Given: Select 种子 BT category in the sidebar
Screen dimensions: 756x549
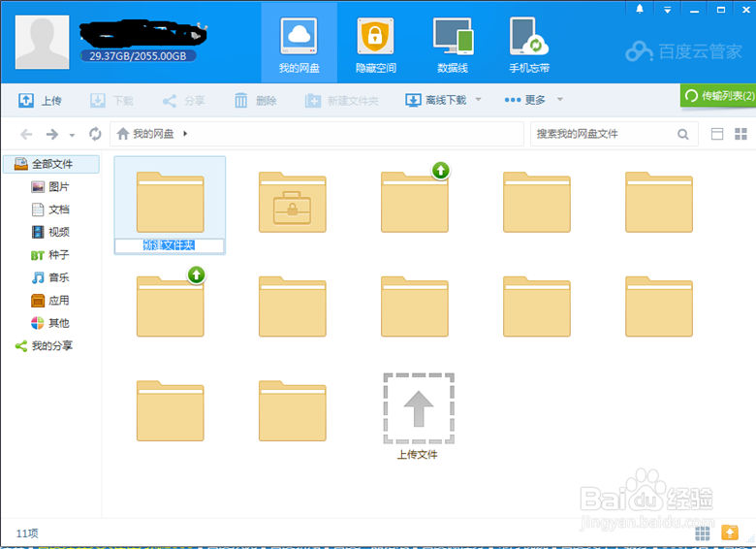Looking at the screenshot, I should pos(50,255).
